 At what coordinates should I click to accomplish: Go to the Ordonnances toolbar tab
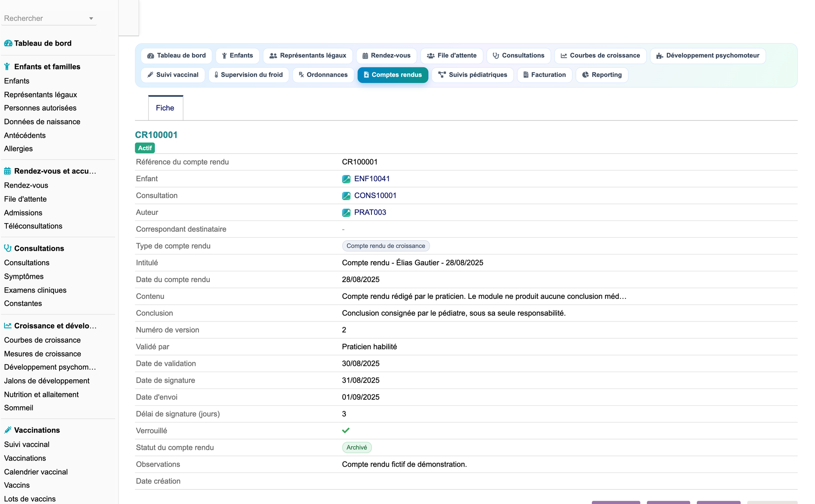pyautogui.click(x=323, y=75)
